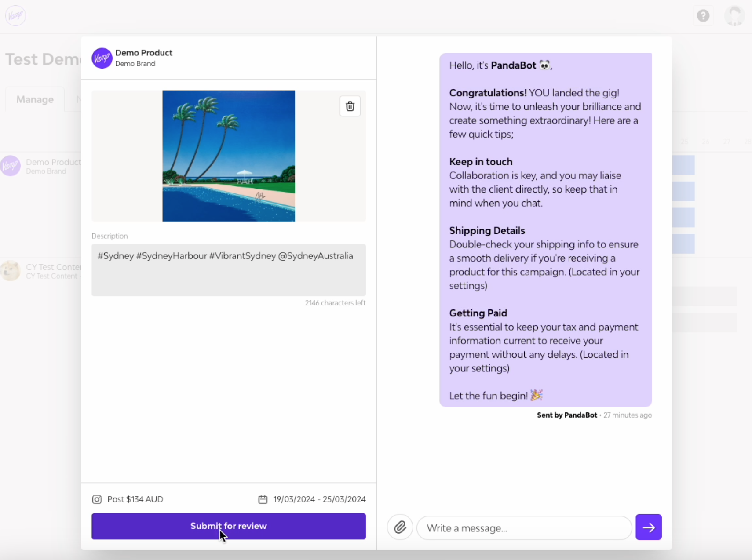
Task: Select CY Test Content row in background list
Action: 40,271
